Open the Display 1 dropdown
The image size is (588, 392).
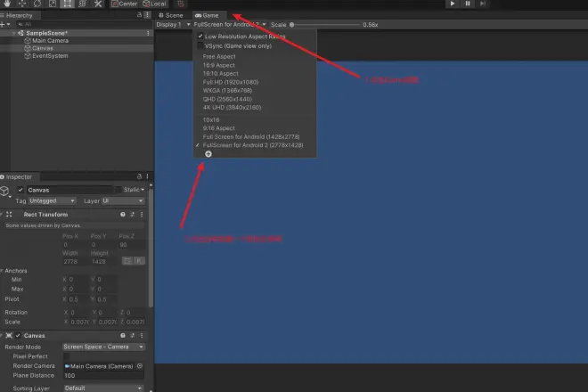(x=173, y=24)
